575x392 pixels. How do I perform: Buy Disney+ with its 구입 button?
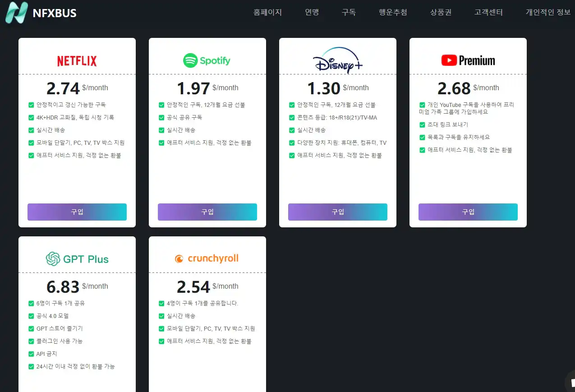click(338, 212)
